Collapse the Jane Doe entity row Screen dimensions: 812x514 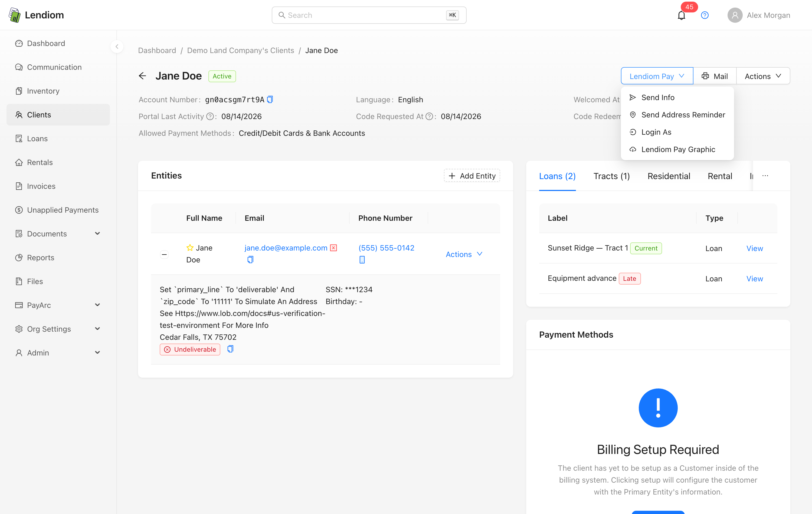point(164,254)
